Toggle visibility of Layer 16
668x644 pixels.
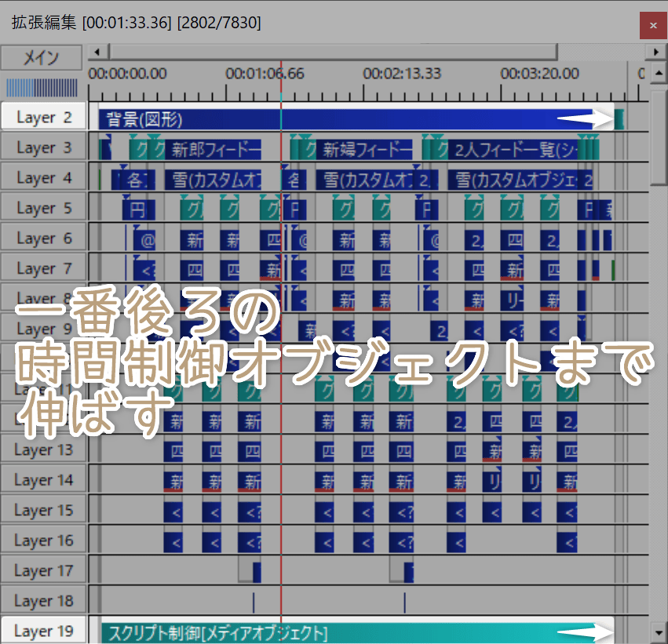tap(43, 540)
